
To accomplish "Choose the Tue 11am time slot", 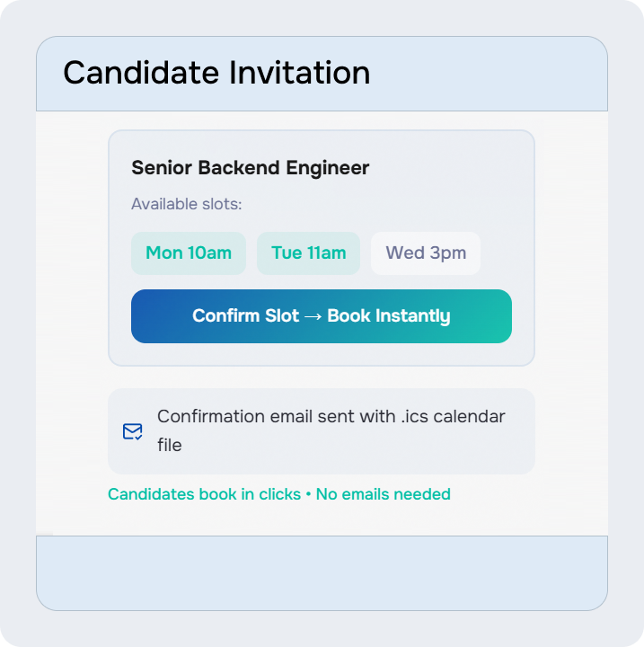I will click(x=308, y=253).
